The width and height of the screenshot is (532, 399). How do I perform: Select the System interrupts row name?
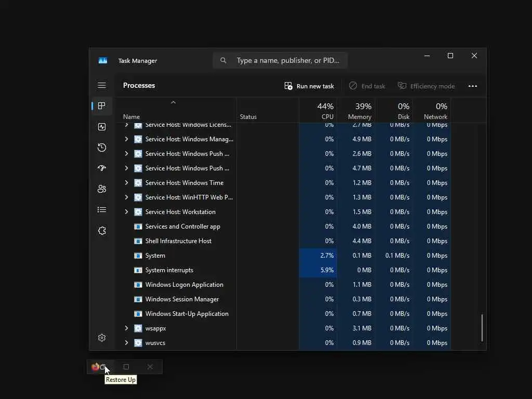click(169, 270)
